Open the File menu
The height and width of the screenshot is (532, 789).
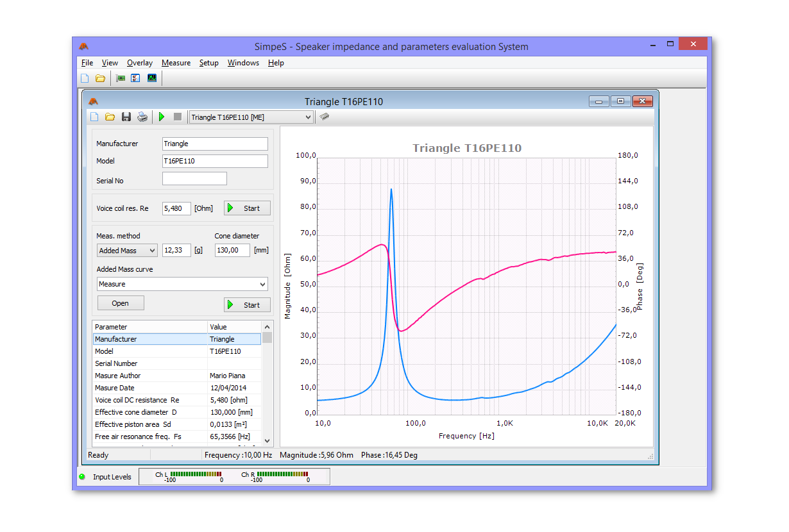(87, 63)
